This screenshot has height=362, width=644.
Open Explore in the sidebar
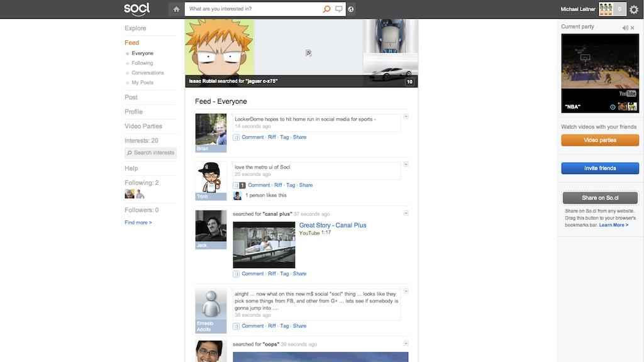point(135,28)
